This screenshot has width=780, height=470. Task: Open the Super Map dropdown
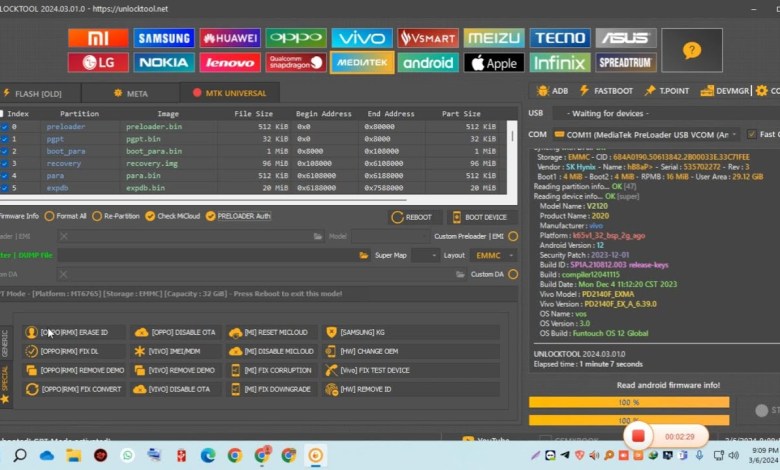click(425, 256)
